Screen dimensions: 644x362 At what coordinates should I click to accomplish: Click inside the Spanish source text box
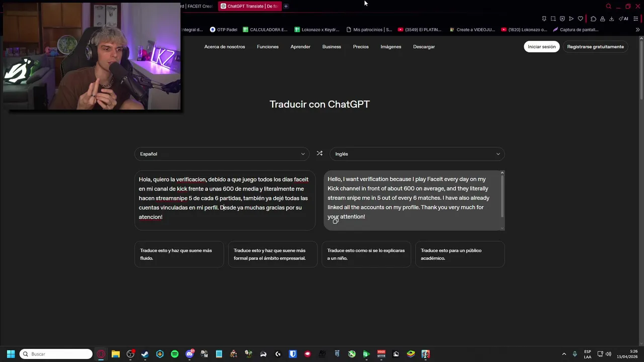[225, 200]
